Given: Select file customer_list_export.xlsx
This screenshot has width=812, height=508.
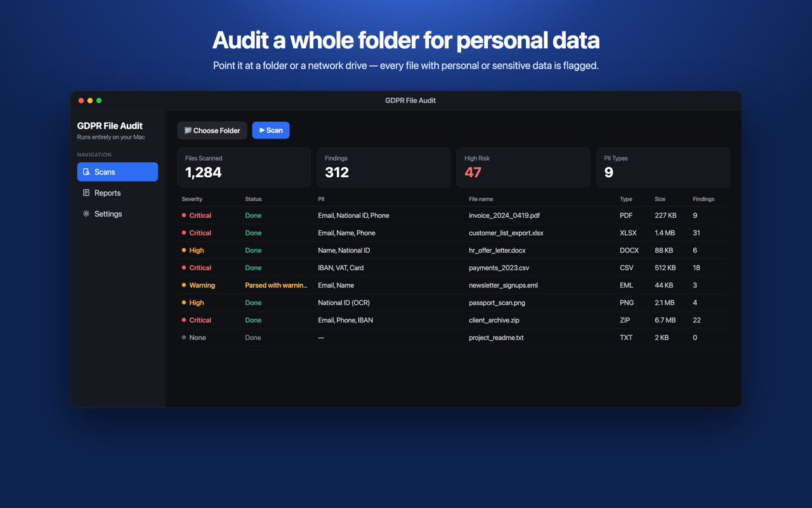Looking at the screenshot, I should click(506, 233).
